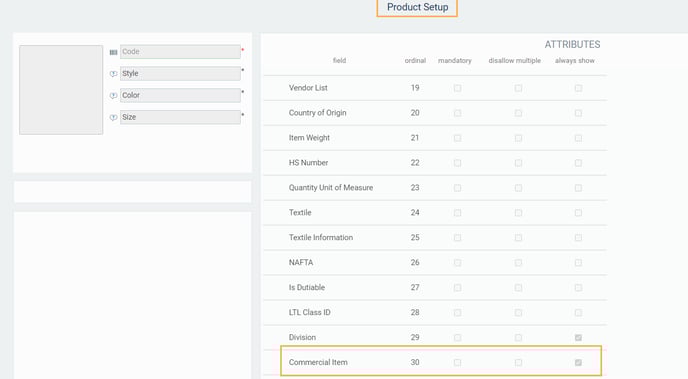Uncheck always show for Commercial Item

[578, 363]
